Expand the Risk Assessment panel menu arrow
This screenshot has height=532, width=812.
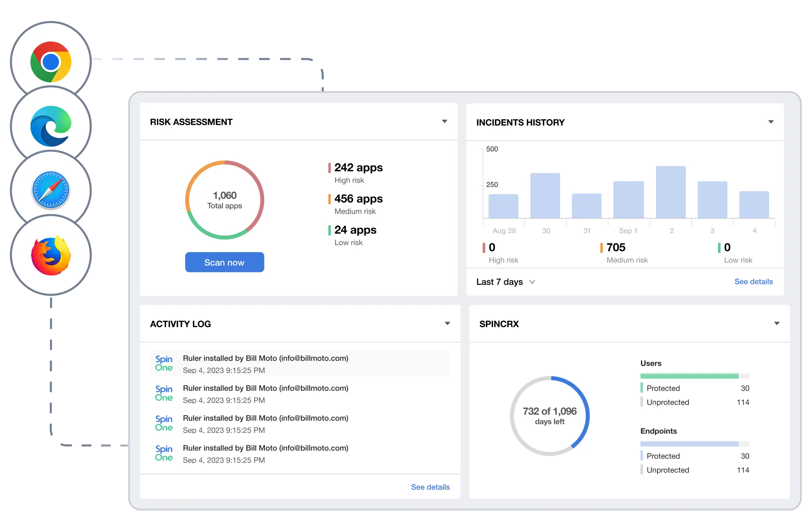(444, 121)
